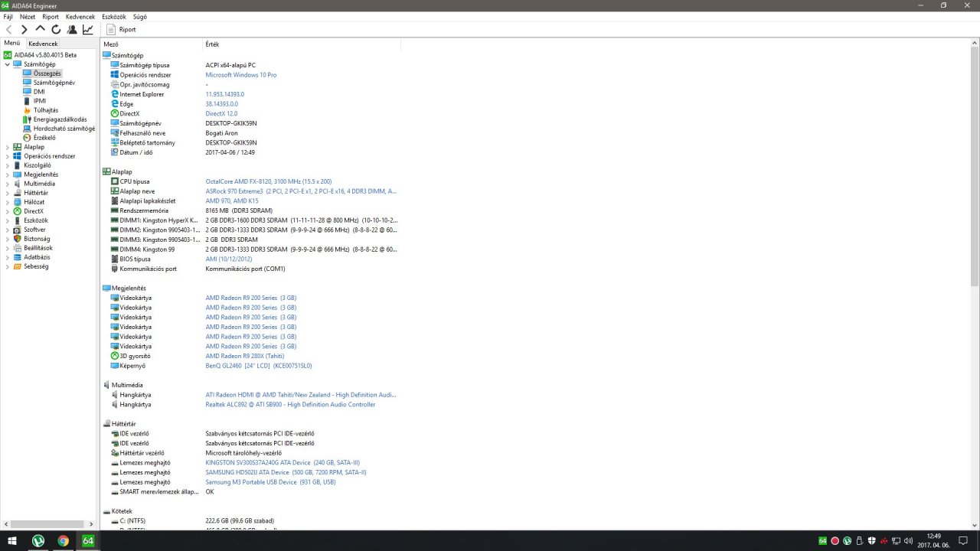Open the graph chart toolbar icon
The width and height of the screenshot is (980, 551).
(x=88, y=29)
